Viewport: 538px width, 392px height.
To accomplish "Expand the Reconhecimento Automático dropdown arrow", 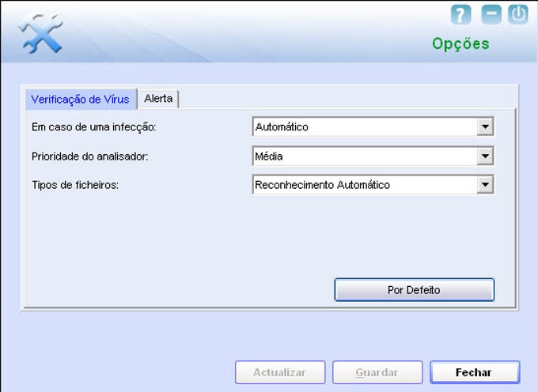I will tap(485, 185).
